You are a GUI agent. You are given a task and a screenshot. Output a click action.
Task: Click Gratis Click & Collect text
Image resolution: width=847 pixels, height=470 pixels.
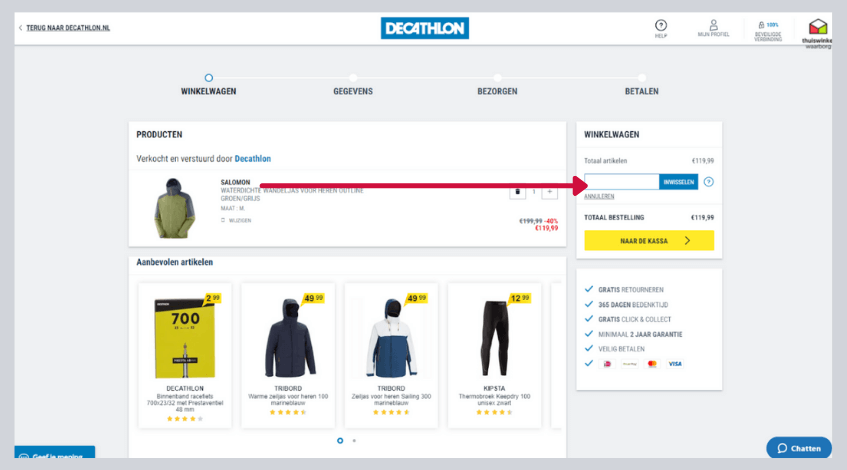coord(635,319)
